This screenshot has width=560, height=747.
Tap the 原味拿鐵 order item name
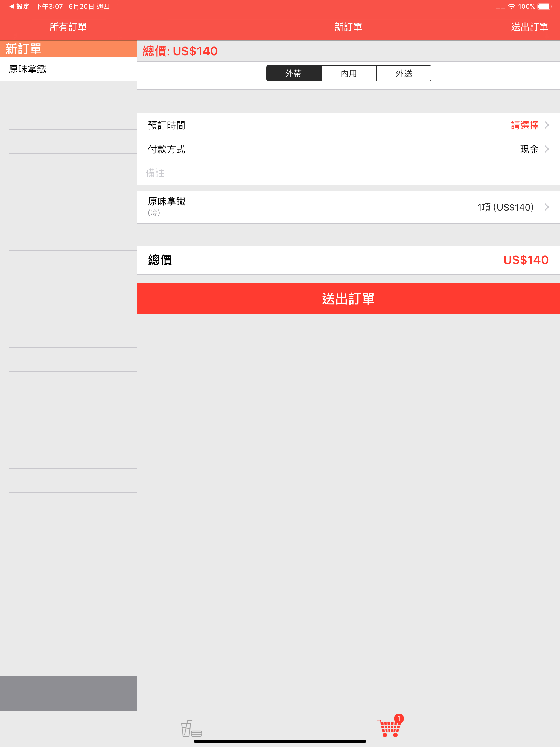[167, 201]
